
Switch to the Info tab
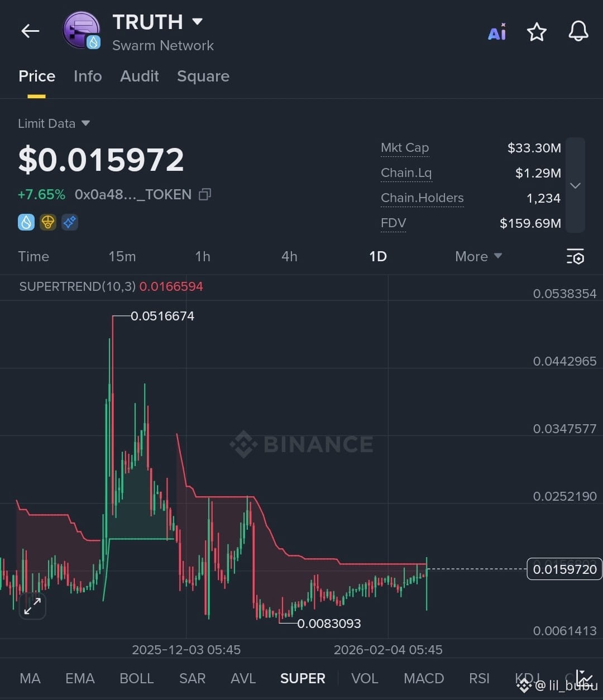(x=88, y=76)
